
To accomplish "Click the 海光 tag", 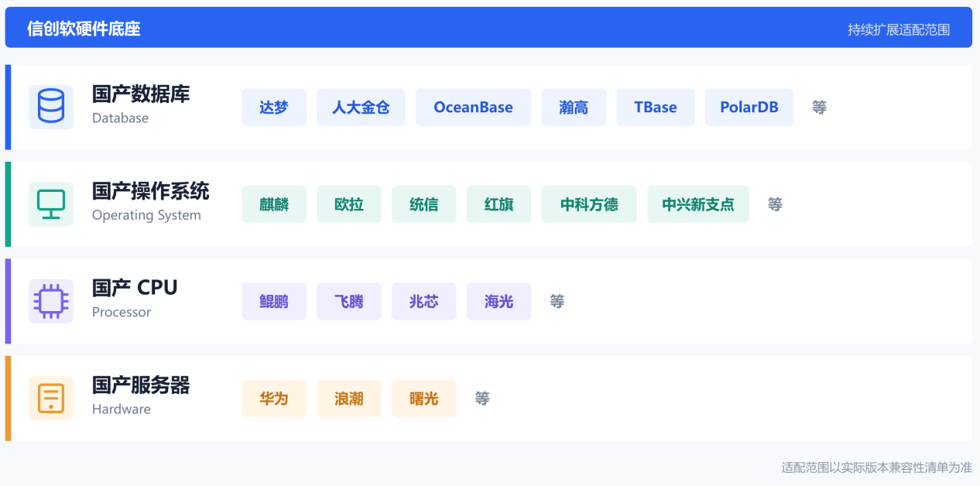I will pos(499,302).
